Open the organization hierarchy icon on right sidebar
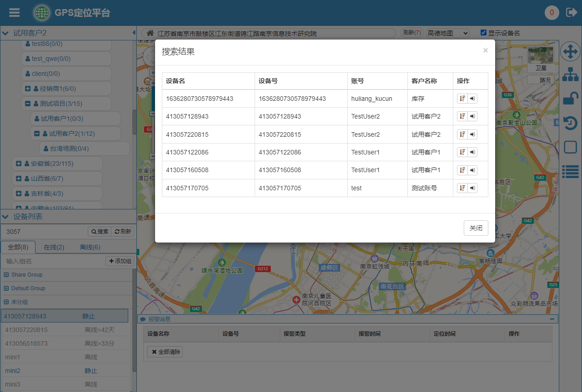Viewport: 582px width, 392px height. pos(570,74)
